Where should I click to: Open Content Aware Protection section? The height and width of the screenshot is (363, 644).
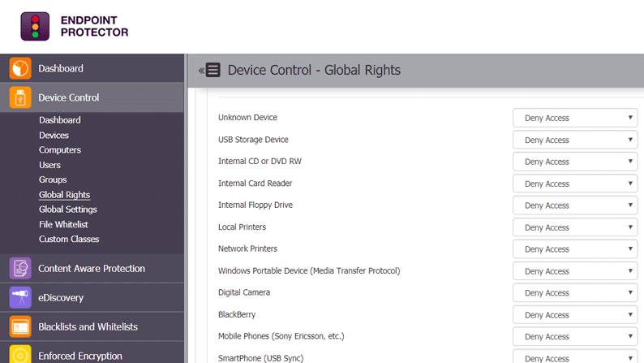pos(92,268)
